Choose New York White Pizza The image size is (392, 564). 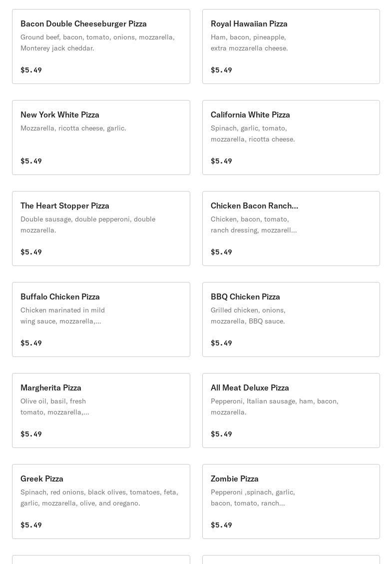pos(101,137)
